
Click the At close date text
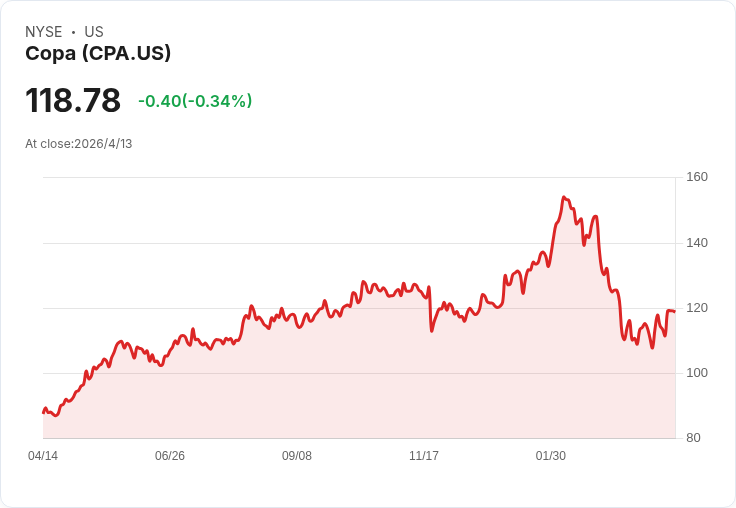tap(79, 143)
